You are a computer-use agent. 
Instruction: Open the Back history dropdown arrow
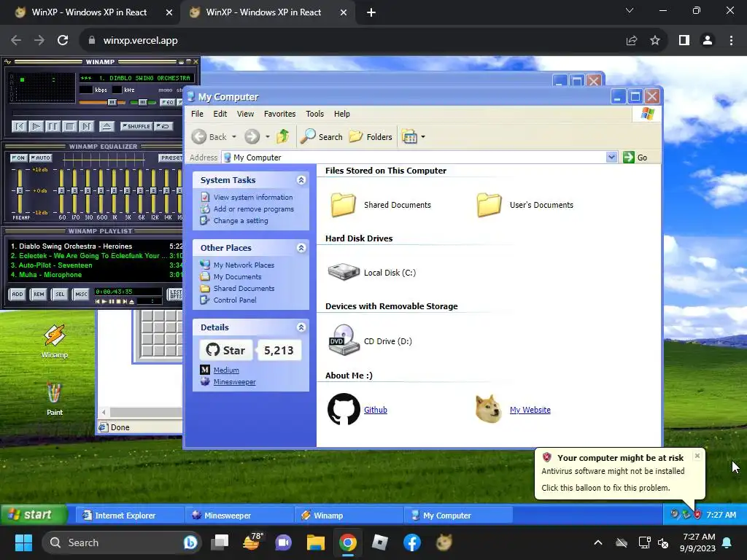click(x=234, y=137)
